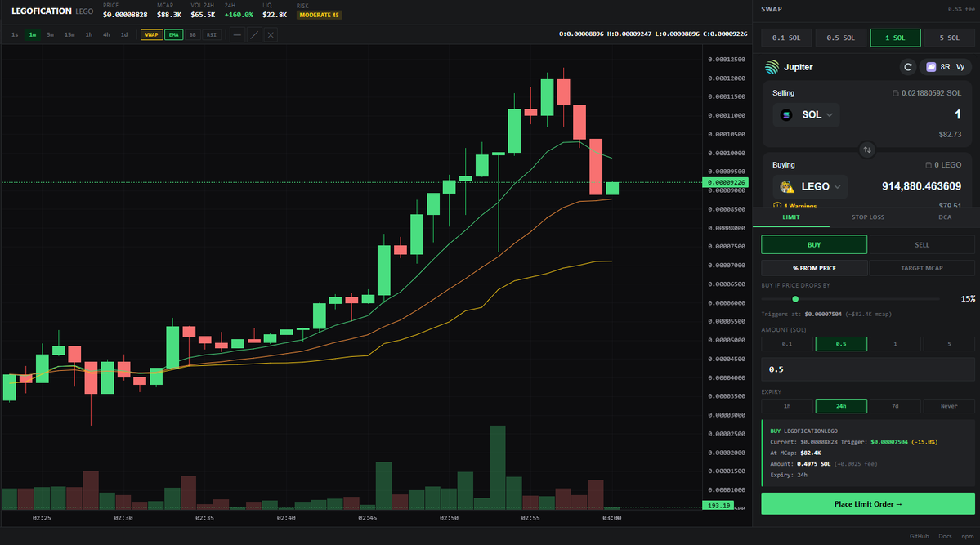Select the horizontal line drawing tool
This screenshot has height=545, width=980.
pyautogui.click(x=237, y=35)
